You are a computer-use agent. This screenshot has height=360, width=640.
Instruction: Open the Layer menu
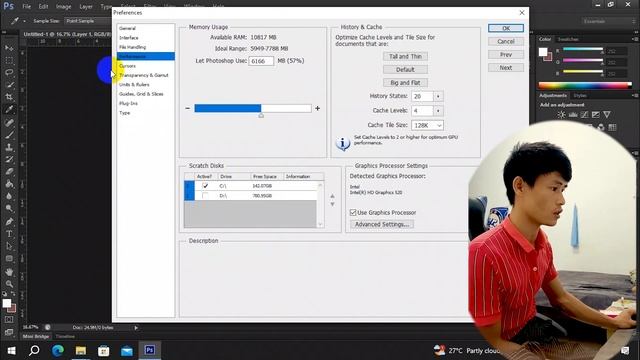coord(86,7)
